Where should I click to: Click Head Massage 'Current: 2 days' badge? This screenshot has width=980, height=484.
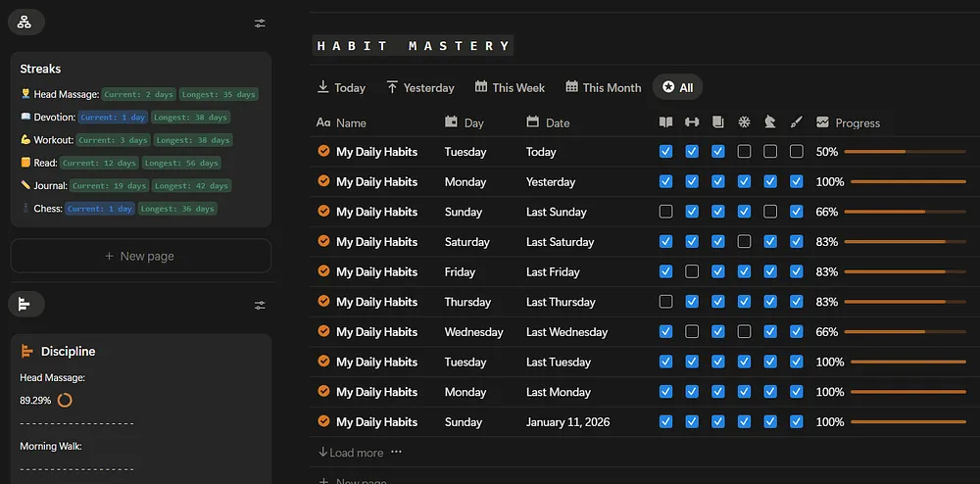[139, 94]
